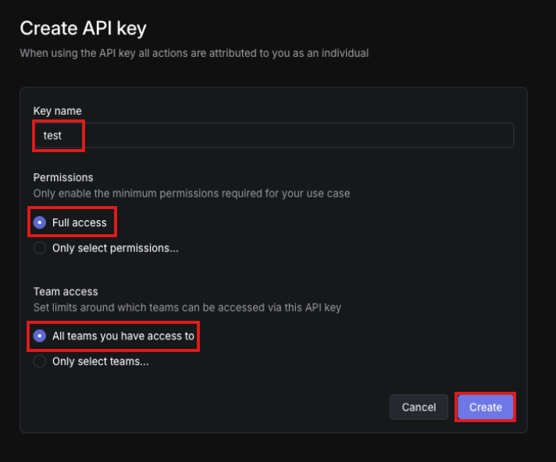Click the 'All teams you have access to' label
Screen dimensions: 556x462
point(123,336)
